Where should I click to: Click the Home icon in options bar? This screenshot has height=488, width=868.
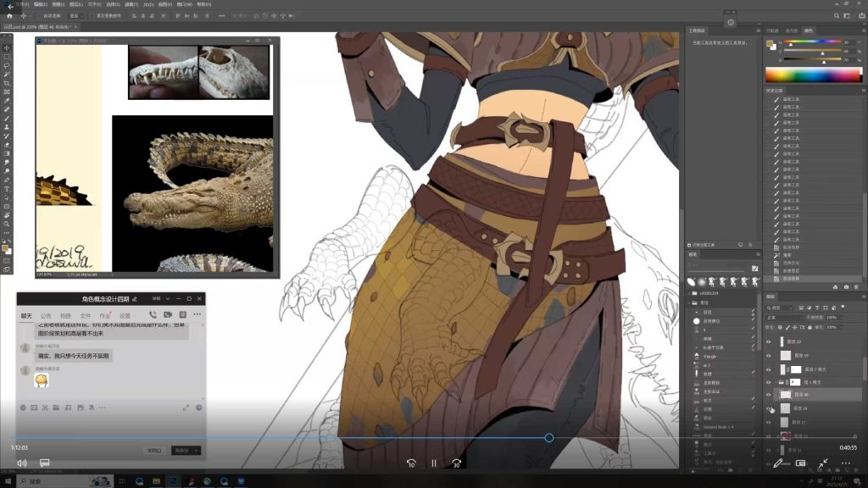(8, 15)
